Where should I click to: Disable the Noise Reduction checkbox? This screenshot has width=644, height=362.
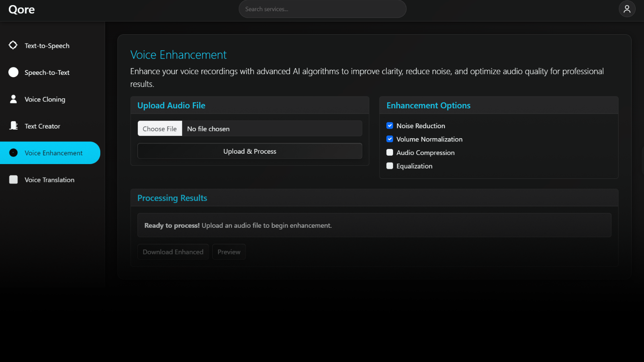coord(390,126)
